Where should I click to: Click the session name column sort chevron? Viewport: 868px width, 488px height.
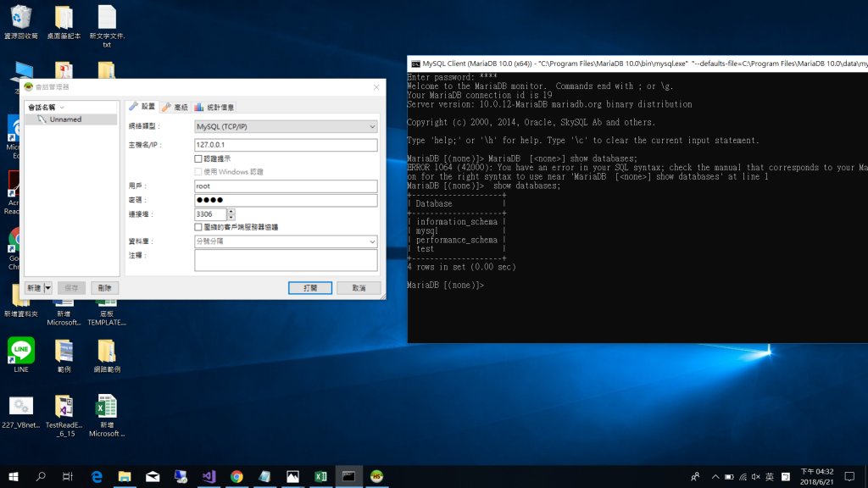(x=62, y=108)
